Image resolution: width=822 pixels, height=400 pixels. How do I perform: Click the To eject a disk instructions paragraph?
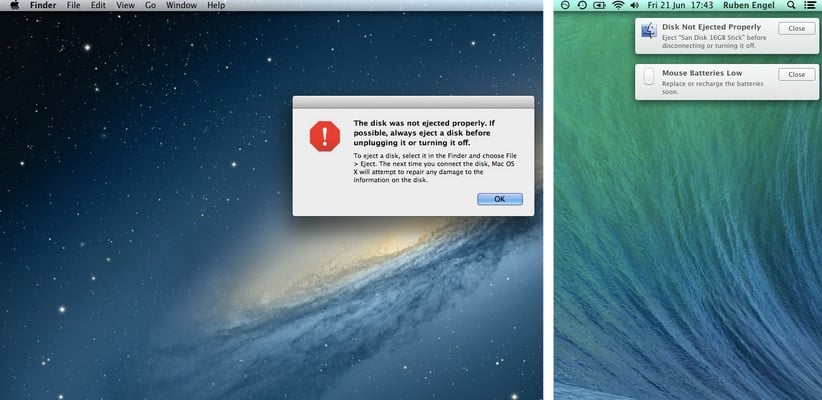[x=435, y=168]
